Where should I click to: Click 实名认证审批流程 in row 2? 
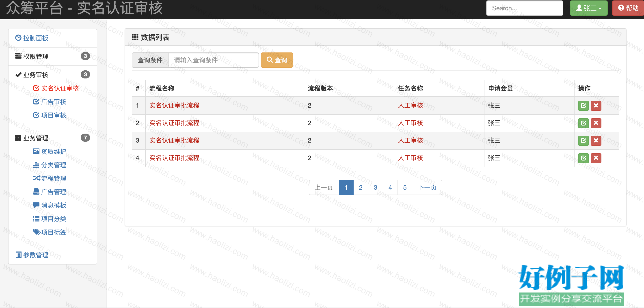click(174, 123)
